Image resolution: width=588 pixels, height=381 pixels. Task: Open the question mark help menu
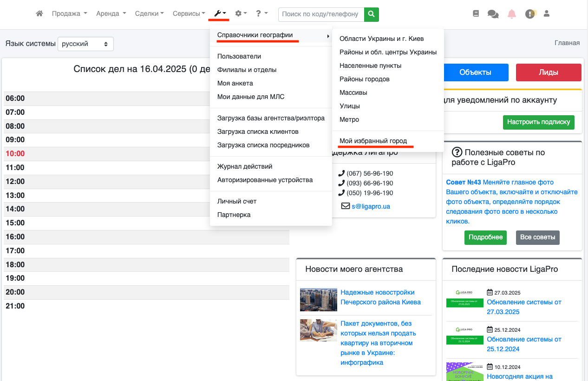261,14
